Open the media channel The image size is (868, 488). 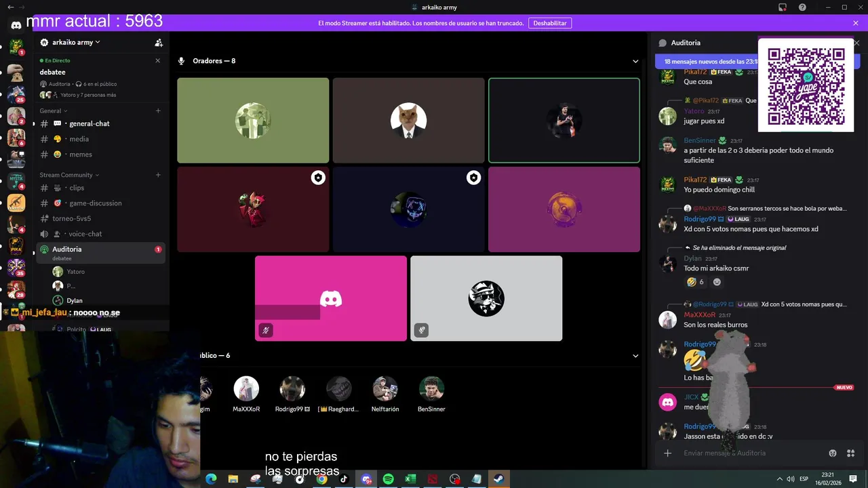click(x=102, y=139)
